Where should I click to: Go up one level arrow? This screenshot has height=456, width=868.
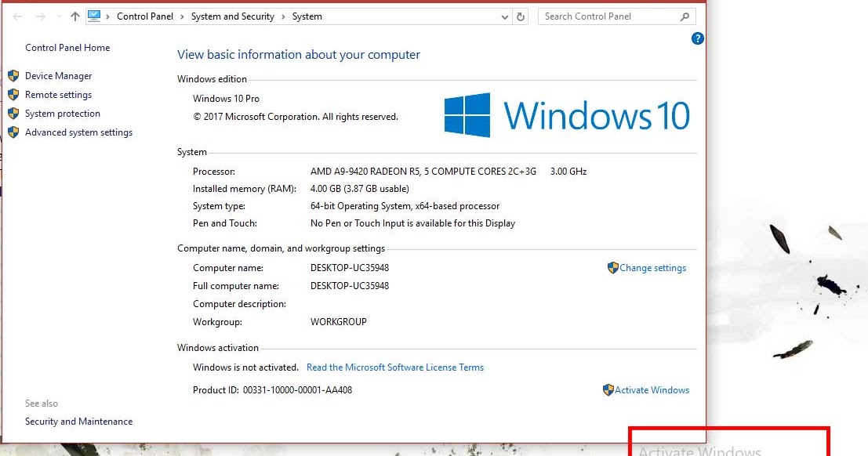[75, 16]
